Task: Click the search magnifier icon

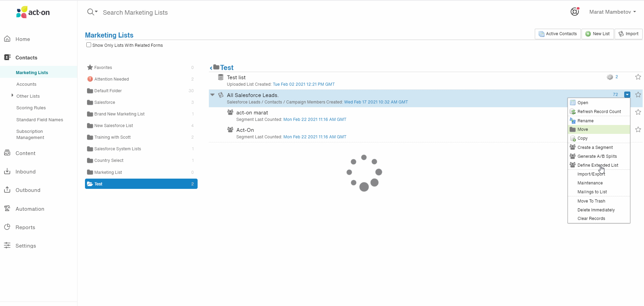Action: pyautogui.click(x=90, y=12)
